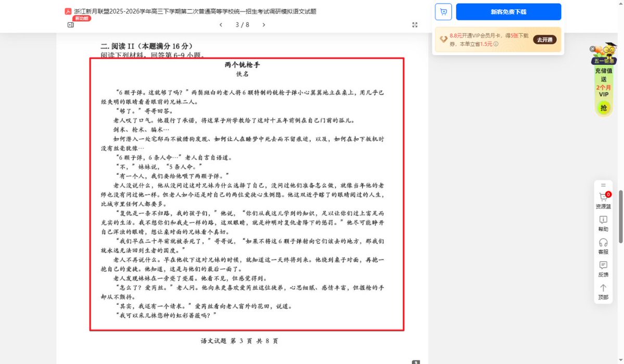Screen dimensions: 624x364
Task: Click the footer 语文试题 第 3 页 共 8 页
Action: [x=239, y=341]
